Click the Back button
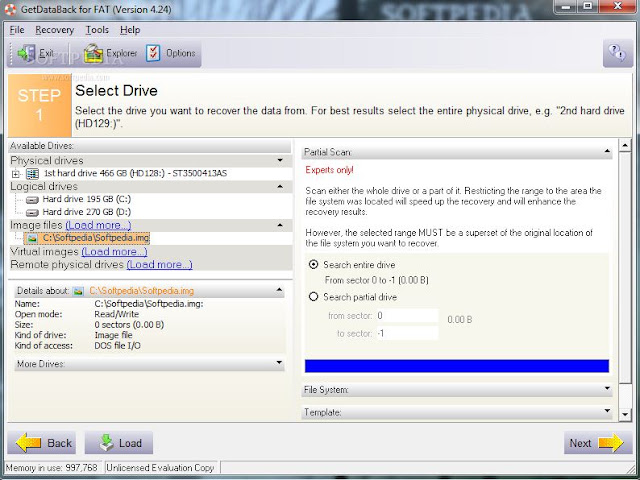 pyautogui.click(x=42, y=443)
